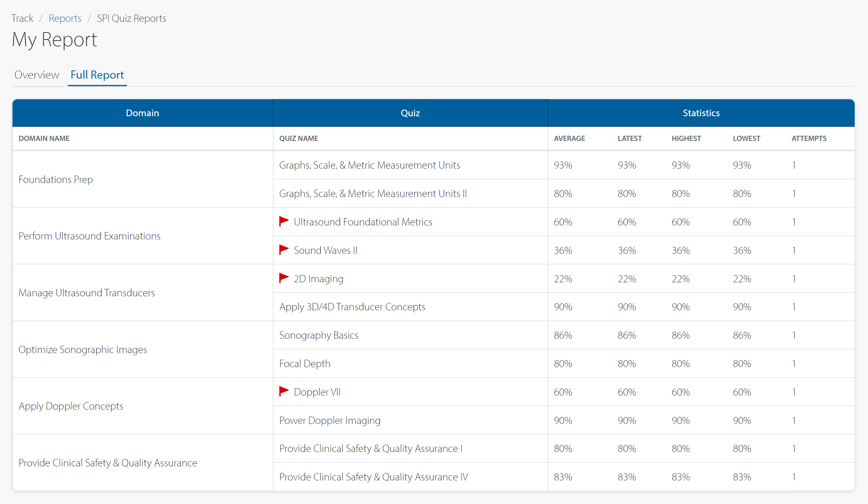Open the Sonography Basics quiz
The height and width of the screenshot is (504, 868).
[319, 335]
